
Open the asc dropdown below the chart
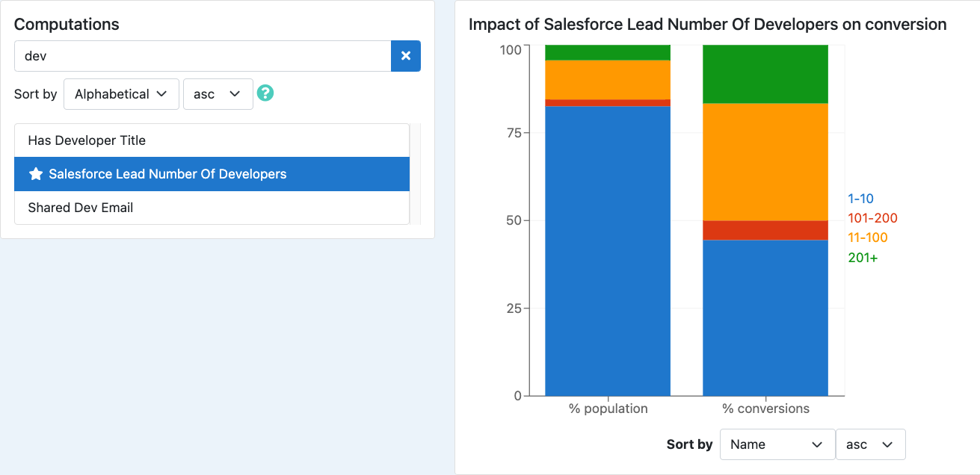[870, 444]
